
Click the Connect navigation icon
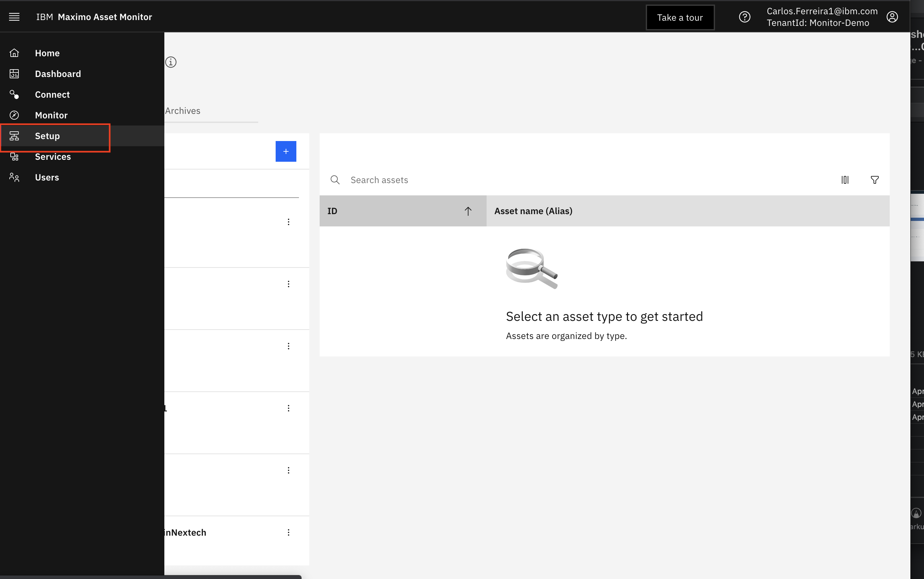coord(14,94)
